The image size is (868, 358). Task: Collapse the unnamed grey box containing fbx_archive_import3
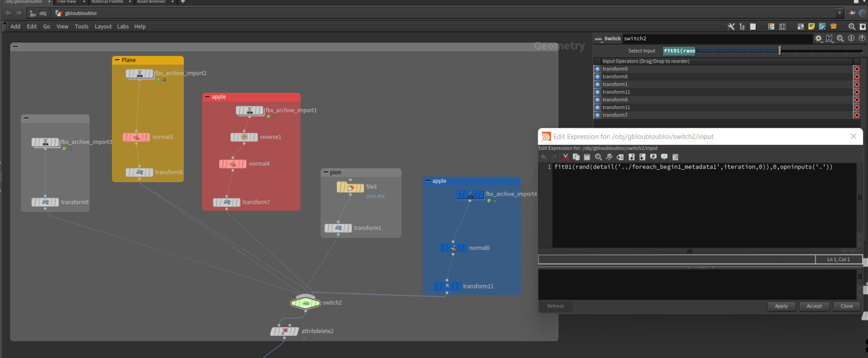point(26,118)
